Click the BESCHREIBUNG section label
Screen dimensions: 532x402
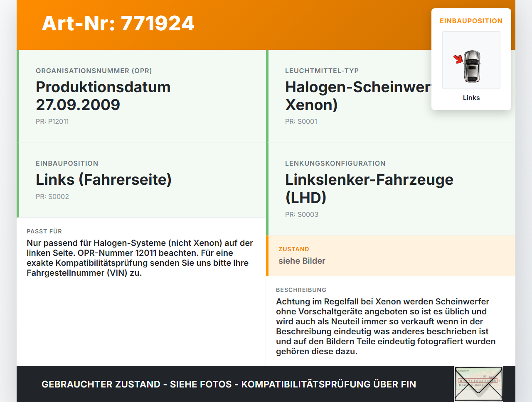301,290
